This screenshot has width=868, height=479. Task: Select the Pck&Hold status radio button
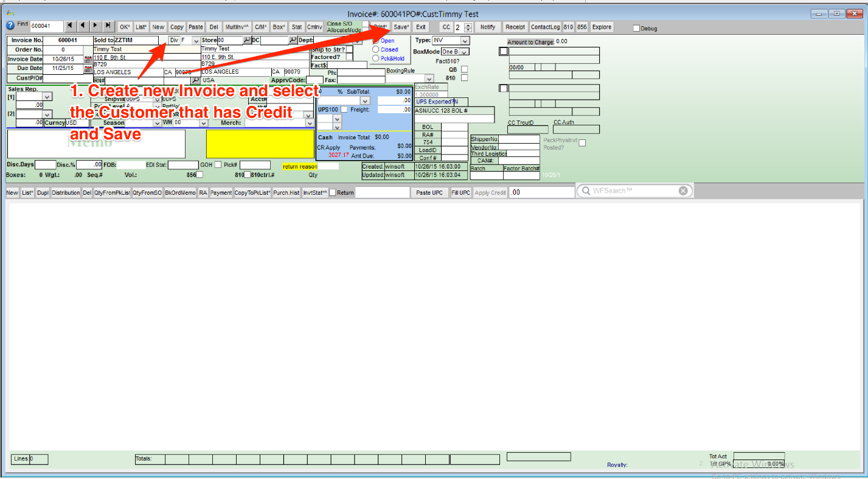pos(376,58)
